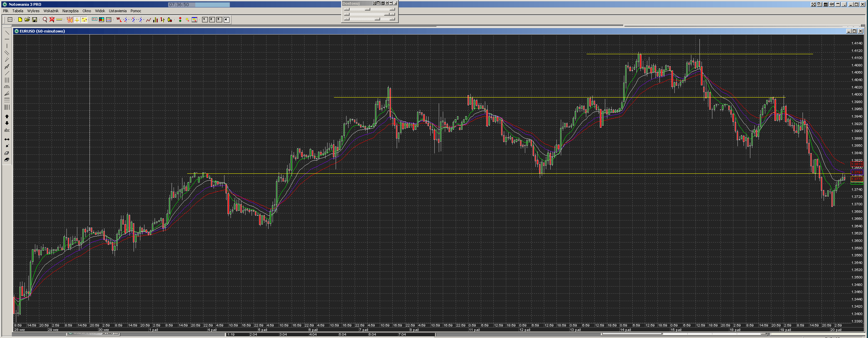868x338 pixels.
Task: Click the top slider handle in Dostosuj panel
Action: 368,9
